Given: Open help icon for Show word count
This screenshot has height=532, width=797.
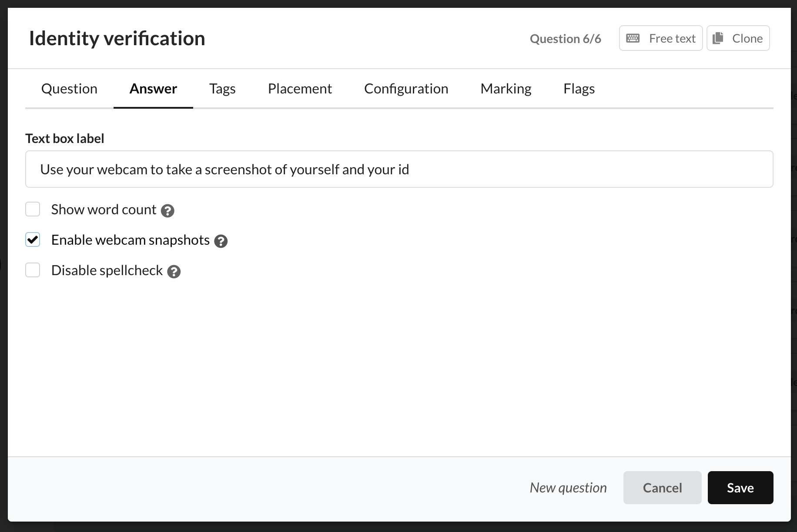Looking at the screenshot, I should pos(167,211).
